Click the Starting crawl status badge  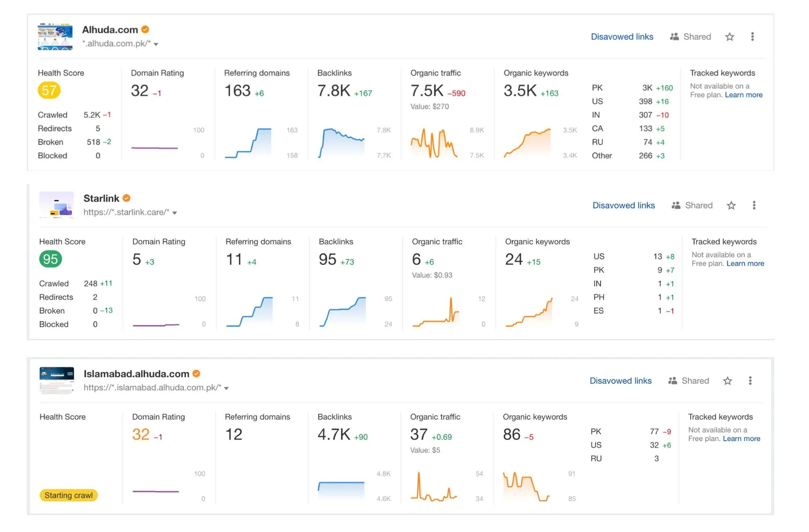tap(68, 496)
